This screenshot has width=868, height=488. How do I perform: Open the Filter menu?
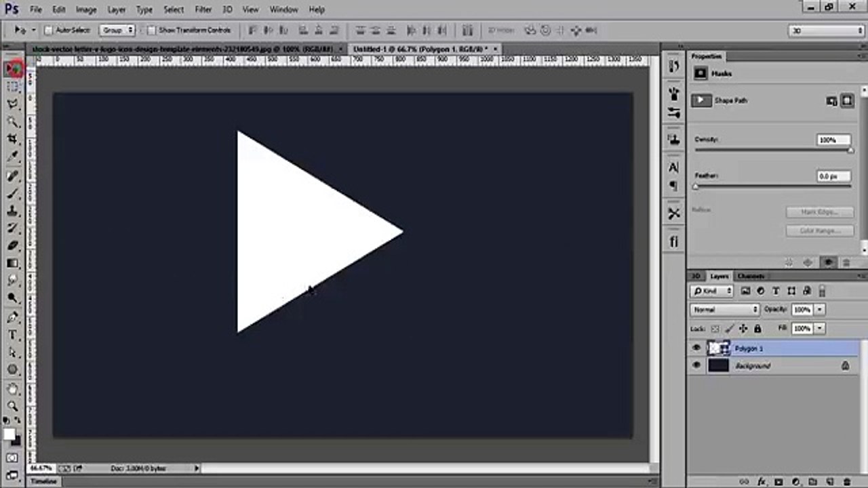coord(203,9)
